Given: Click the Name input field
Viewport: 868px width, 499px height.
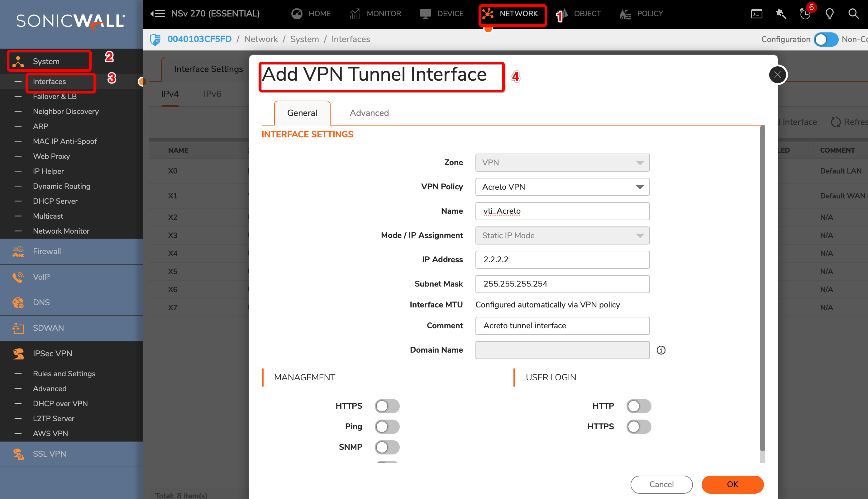Looking at the screenshot, I should point(562,211).
